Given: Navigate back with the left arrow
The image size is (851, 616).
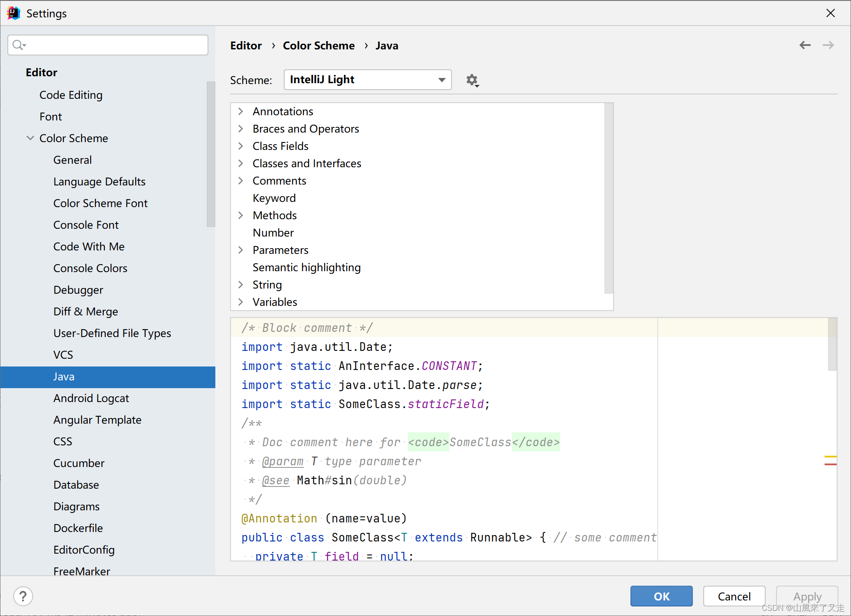Looking at the screenshot, I should [x=805, y=45].
